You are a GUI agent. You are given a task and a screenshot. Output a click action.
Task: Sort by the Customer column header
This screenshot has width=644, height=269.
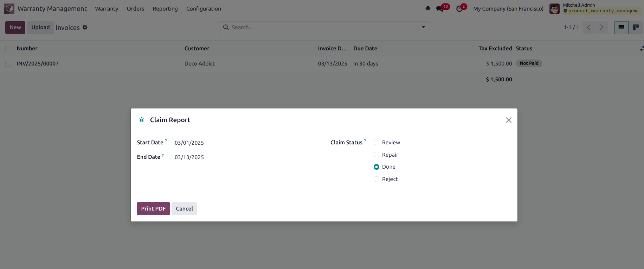[x=197, y=49]
